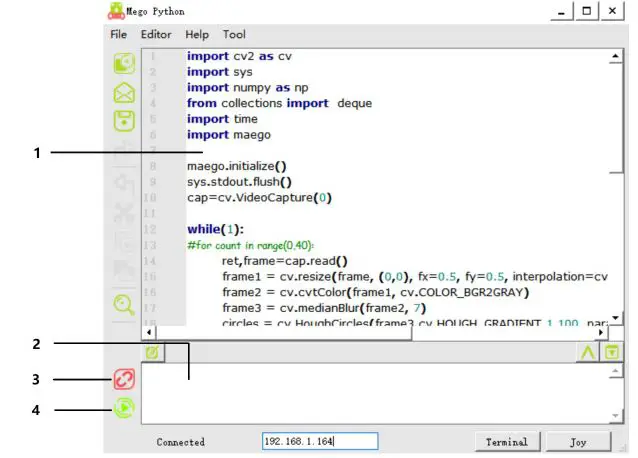Minimize the Mego Python window
This screenshot has width=638, height=458.
562,11
